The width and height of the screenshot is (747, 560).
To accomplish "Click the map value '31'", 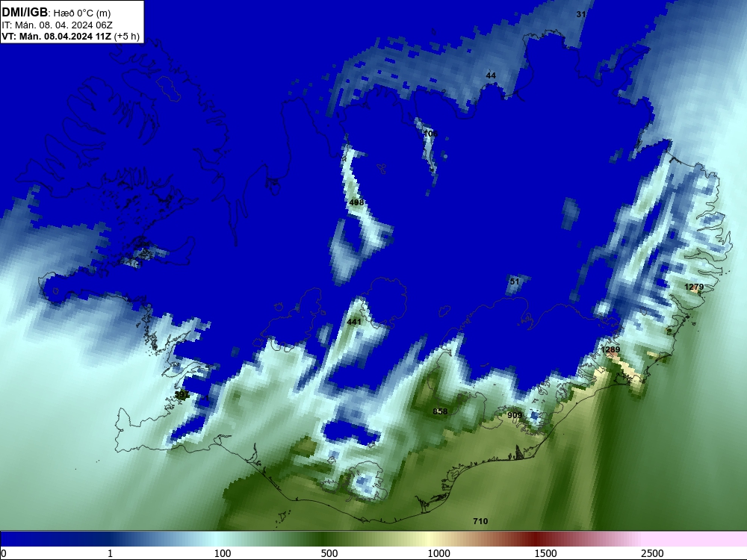I will [x=580, y=14].
